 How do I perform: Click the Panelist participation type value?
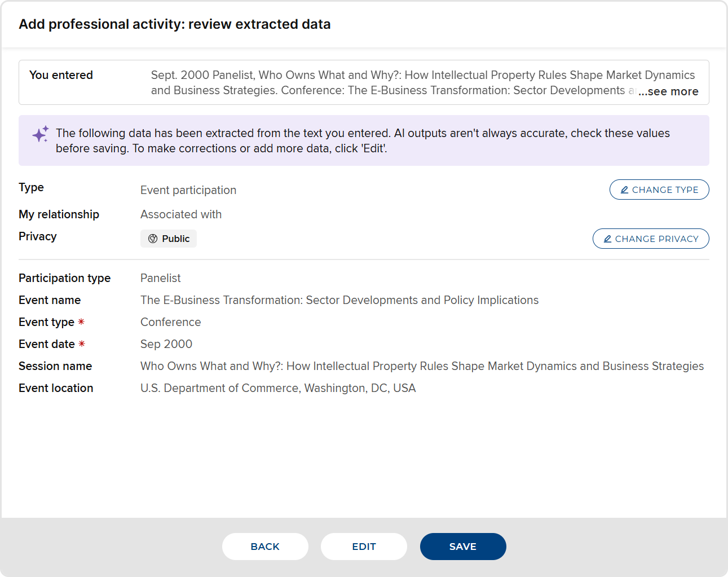click(x=161, y=278)
